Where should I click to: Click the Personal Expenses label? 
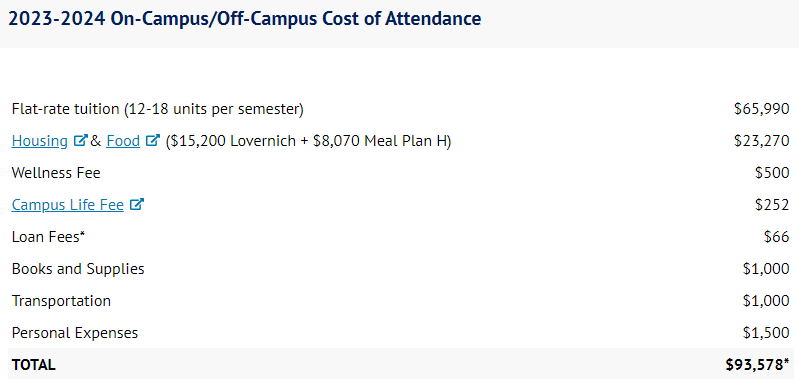tap(75, 333)
